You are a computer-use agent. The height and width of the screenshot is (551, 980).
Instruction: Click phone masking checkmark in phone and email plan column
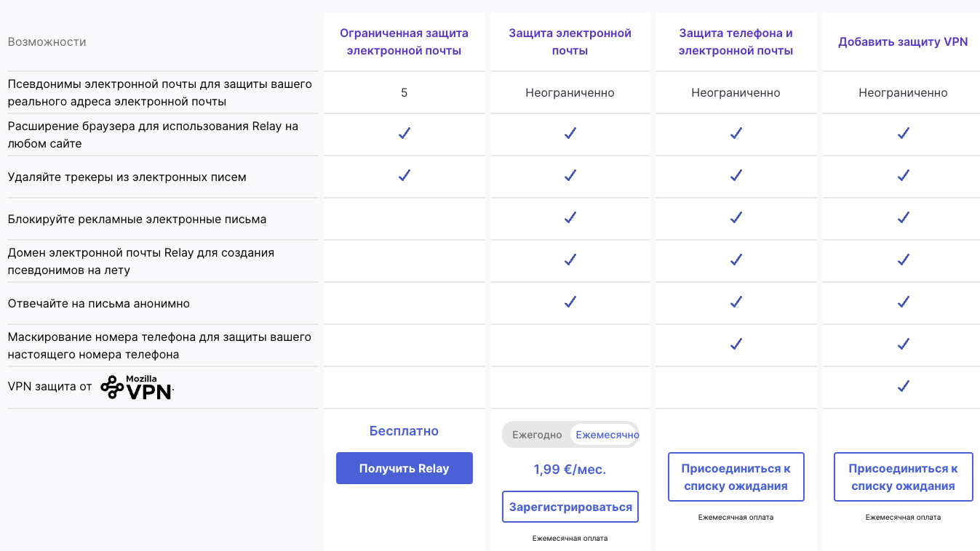pyautogui.click(x=736, y=344)
